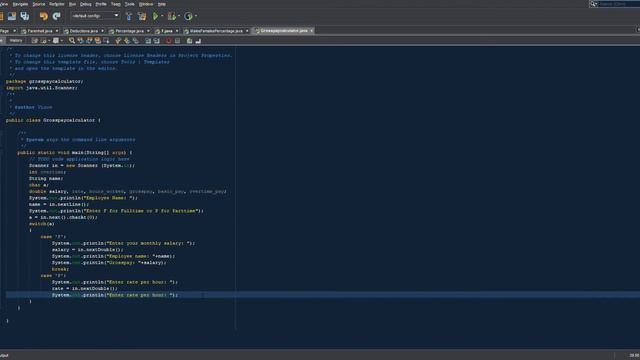Screen dimensions: 640x360
Task: Clean and Build project with broom-hammer icon
Action: pyautogui.click(x=142, y=16)
